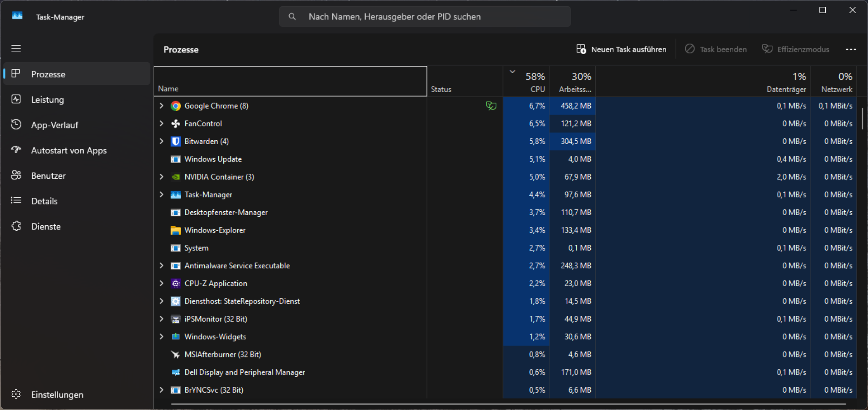Expand the Google Chrome (8) process group
Image resolution: width=868 pixels, height=410 pixels.
click(x=161, y=106)
